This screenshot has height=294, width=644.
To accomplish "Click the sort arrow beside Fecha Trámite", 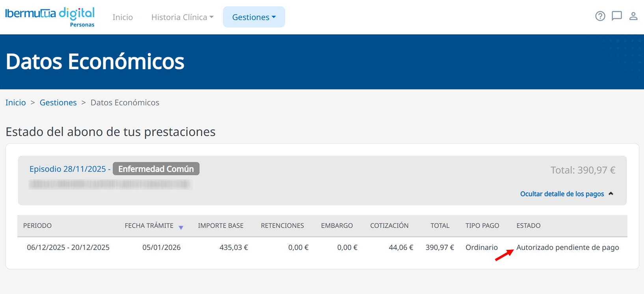I will 181,227.
